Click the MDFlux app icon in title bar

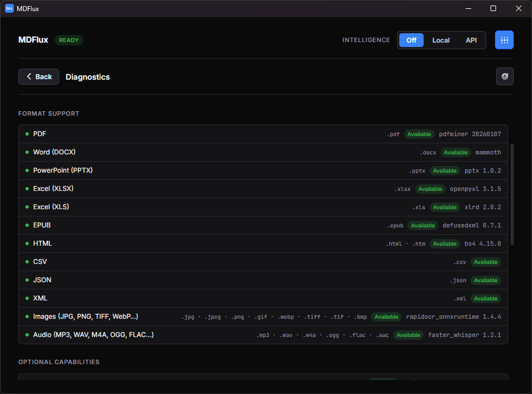click(9, 8)
